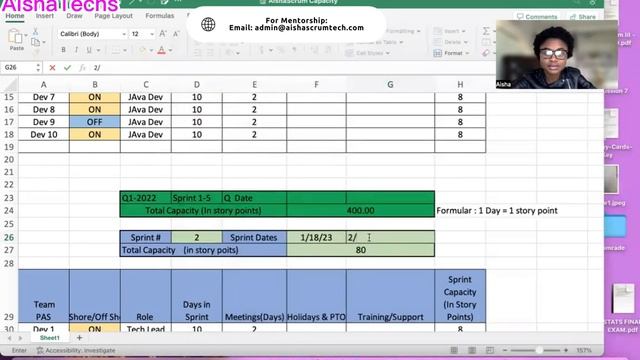Click the Format Painter brush icon
The image size is (640, 360).
click(x=36, y=52)
